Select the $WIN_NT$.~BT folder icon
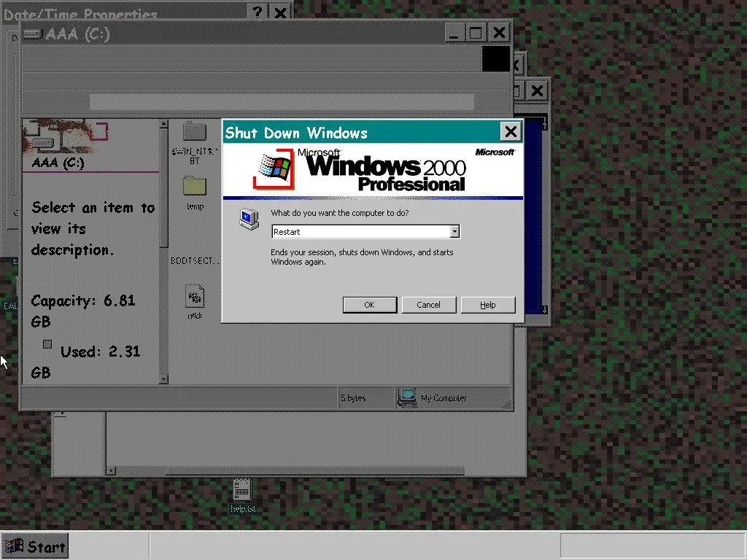The image size is (747, 560). (x=194, y=132)
